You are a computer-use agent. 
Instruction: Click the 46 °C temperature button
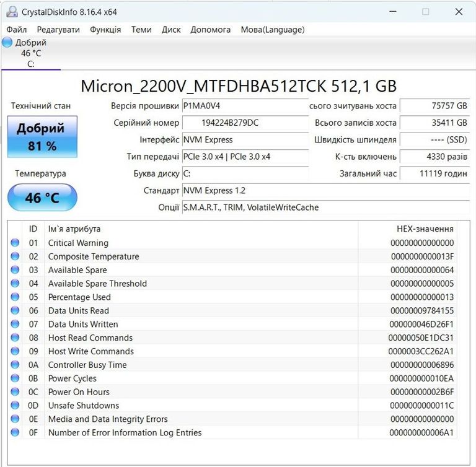[x=42, y=198]
